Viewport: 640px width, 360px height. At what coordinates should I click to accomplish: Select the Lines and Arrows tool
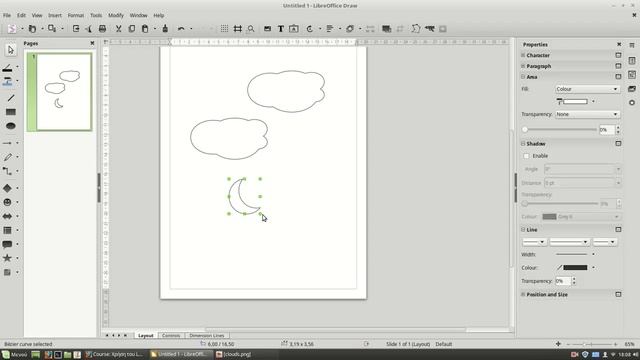[x=7, y=143]
